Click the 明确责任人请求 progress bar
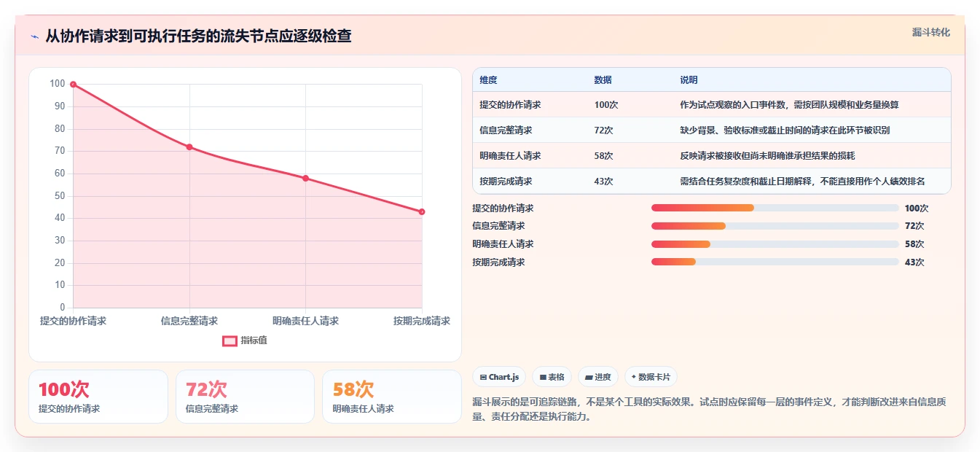The width and height of the screenshot is (980, 452). click(775, 244)
